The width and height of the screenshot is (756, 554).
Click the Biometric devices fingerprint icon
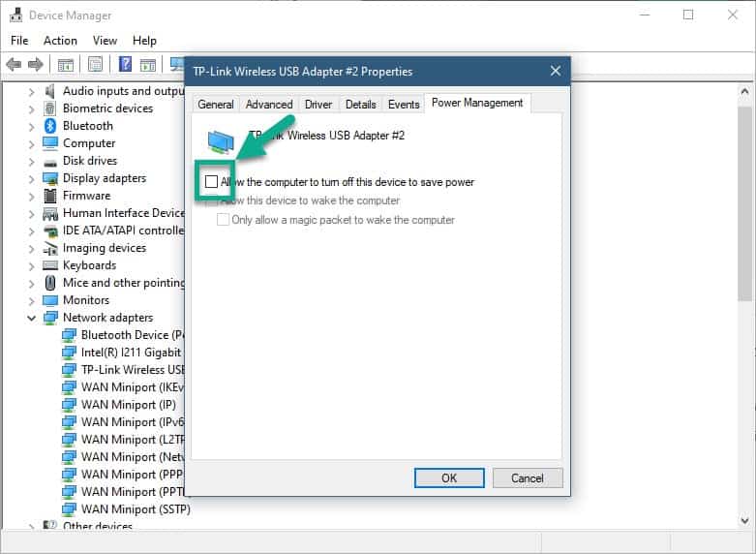(x=50, y=108)
